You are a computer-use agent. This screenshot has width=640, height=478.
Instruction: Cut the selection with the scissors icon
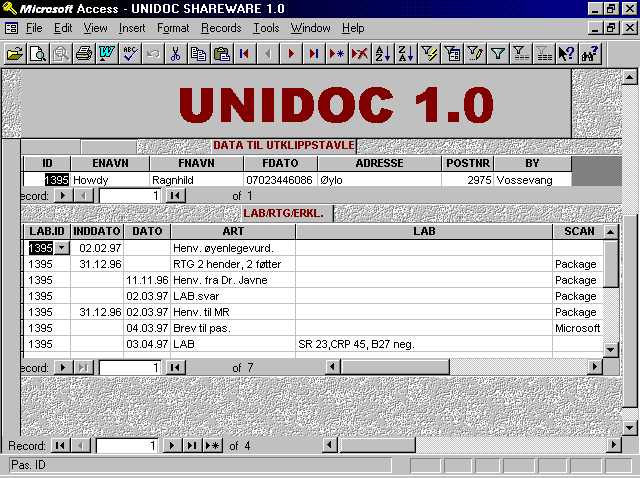(176, 54)
